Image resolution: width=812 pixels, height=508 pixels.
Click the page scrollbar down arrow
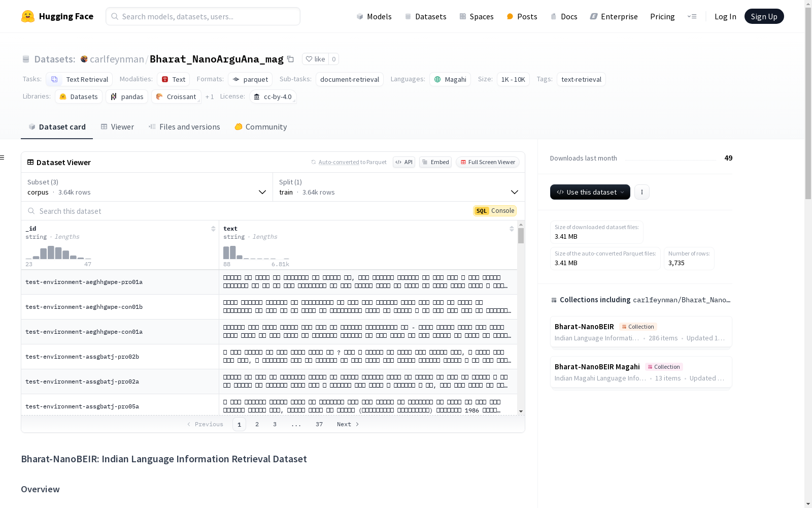tap(808, 504)
